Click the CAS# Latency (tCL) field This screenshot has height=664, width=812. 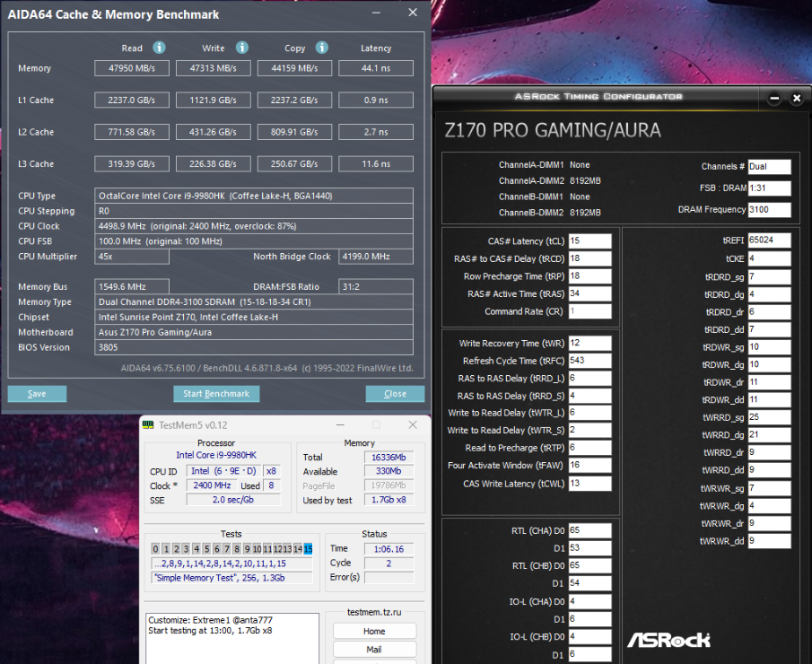pos(589,240)
